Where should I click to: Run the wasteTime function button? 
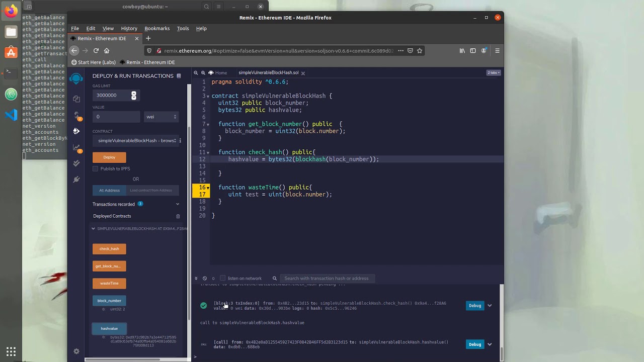click(109, 284)
